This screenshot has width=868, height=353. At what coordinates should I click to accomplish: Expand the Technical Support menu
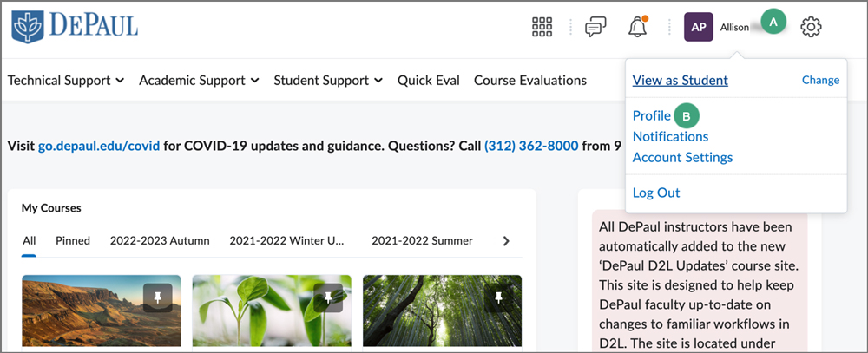pyautogui.click(x=66, y=81)
